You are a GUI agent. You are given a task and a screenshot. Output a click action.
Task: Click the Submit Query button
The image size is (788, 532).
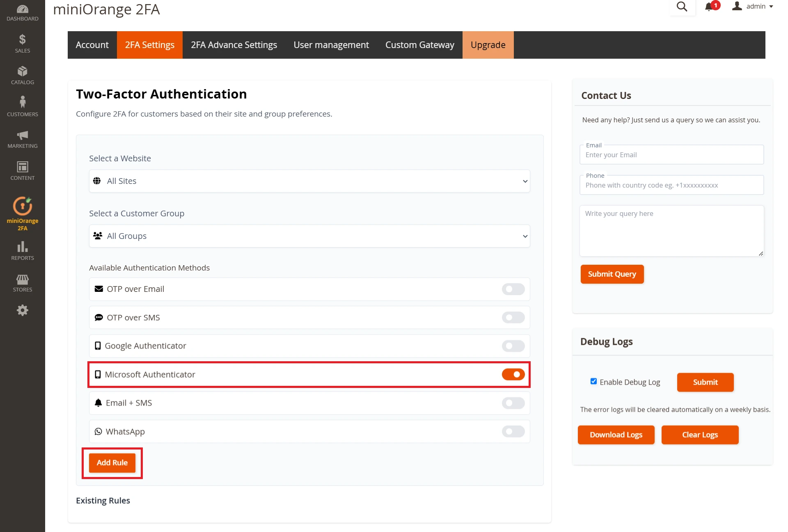[612, 274]
